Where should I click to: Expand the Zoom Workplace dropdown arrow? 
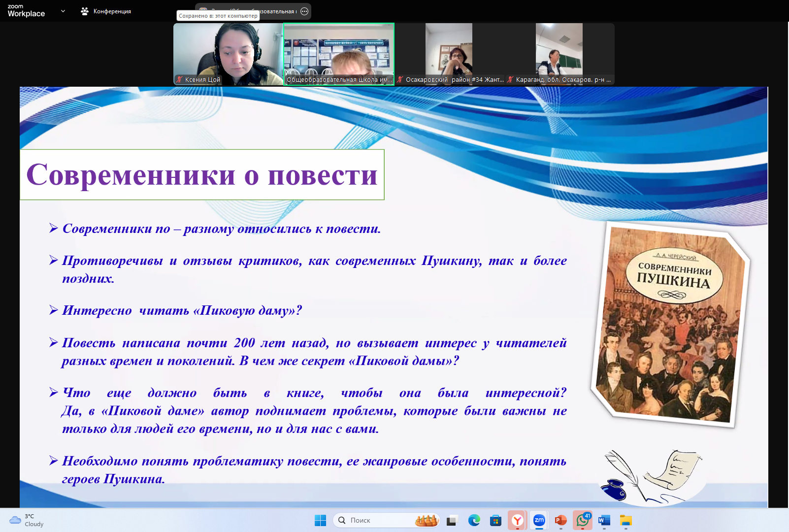click(x=63, y=11)
